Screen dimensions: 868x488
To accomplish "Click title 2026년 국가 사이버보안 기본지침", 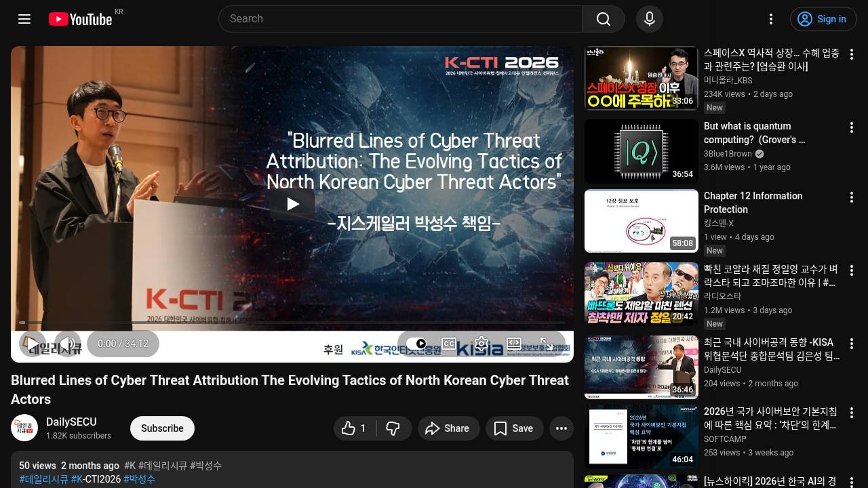I will coord(770,418).
